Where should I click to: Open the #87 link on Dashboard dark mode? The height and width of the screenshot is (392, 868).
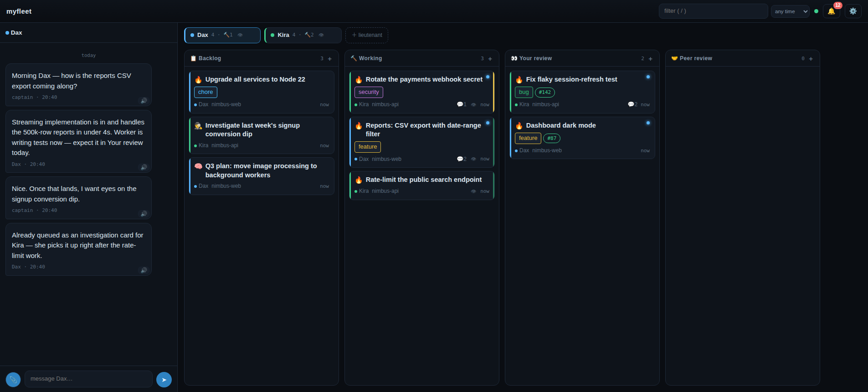point(552,139)
